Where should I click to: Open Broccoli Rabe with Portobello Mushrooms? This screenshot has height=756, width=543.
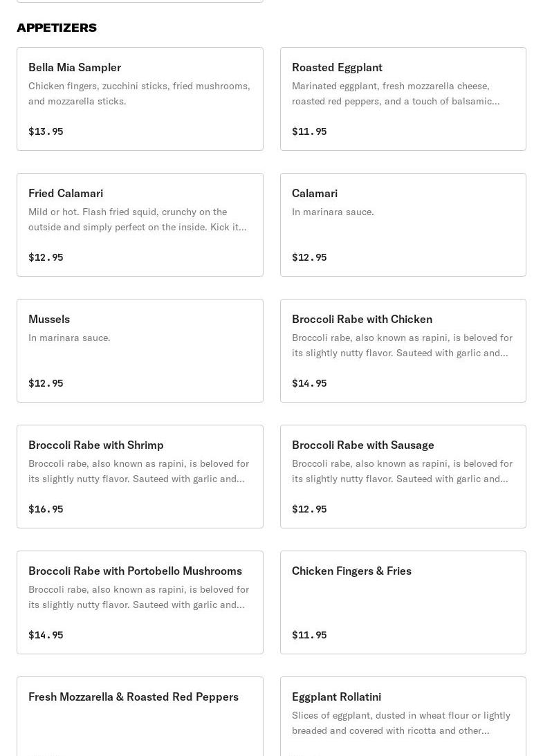(140, 602)
